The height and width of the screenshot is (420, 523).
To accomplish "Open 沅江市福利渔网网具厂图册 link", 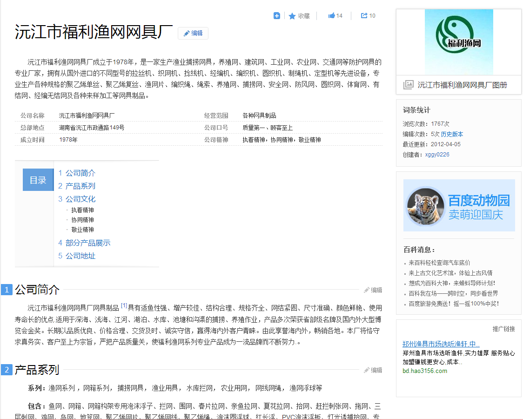I will 462,85.
